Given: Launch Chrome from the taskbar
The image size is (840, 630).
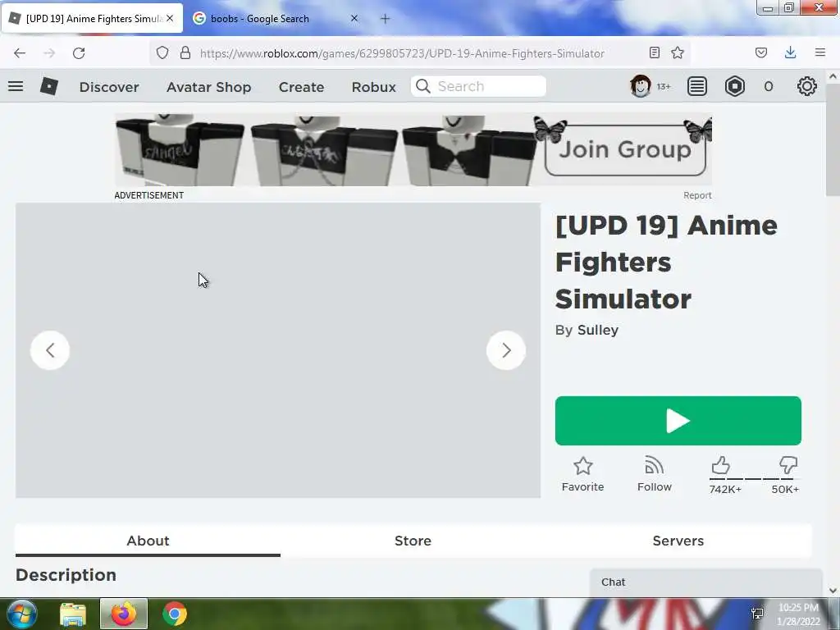Looking at the screenshot, I should (175, 614).
